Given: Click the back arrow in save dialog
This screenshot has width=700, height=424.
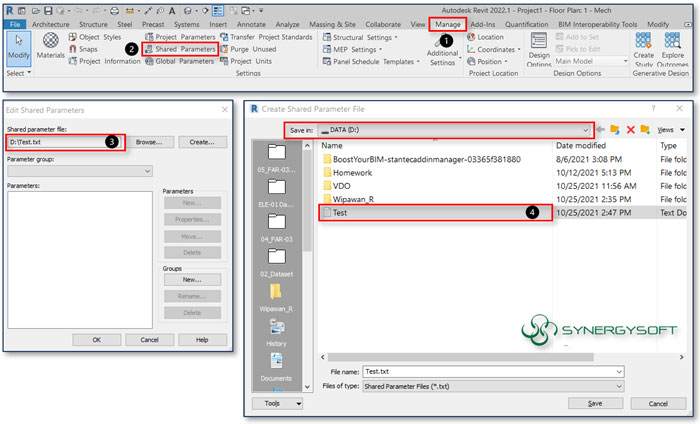Looking at the screenshot, I should point(601,129).
